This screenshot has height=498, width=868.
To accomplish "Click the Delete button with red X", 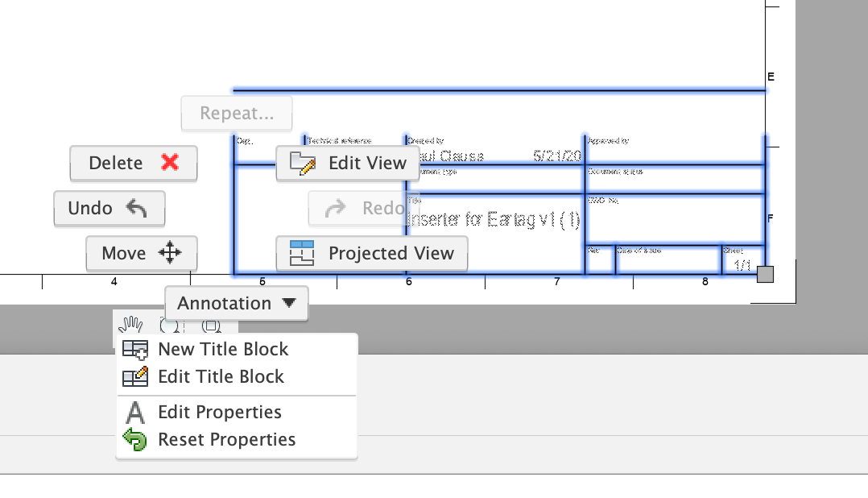I will pos(133,163).
